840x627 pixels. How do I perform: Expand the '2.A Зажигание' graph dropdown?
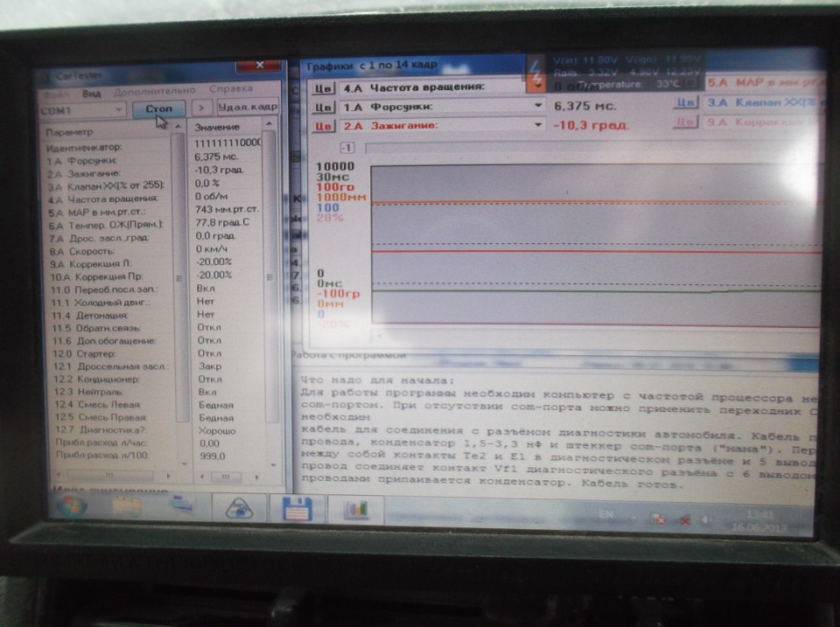538,125
